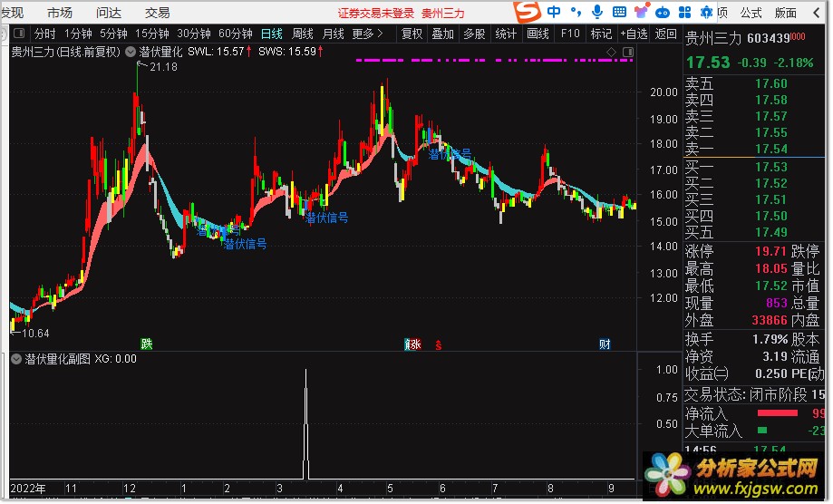This screenshot has height=504, width=833.
Task: Click 标记 mark button
Action: (x=601, y=34)
